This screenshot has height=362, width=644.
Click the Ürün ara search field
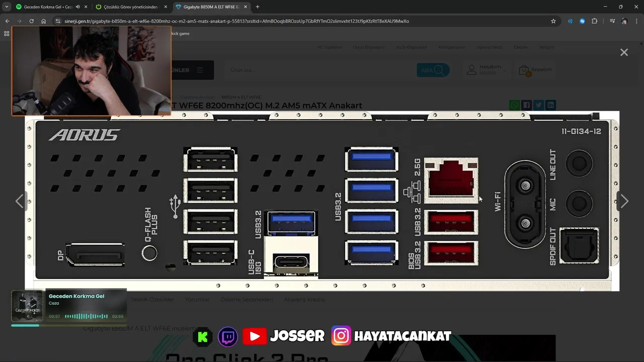pos(321,70)
